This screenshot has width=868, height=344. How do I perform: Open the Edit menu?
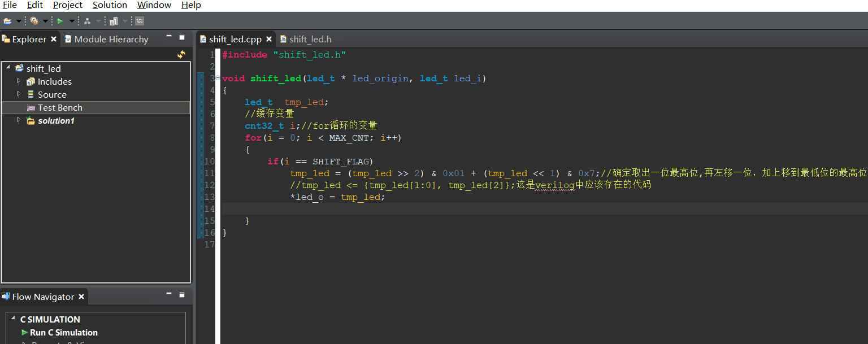35,5
